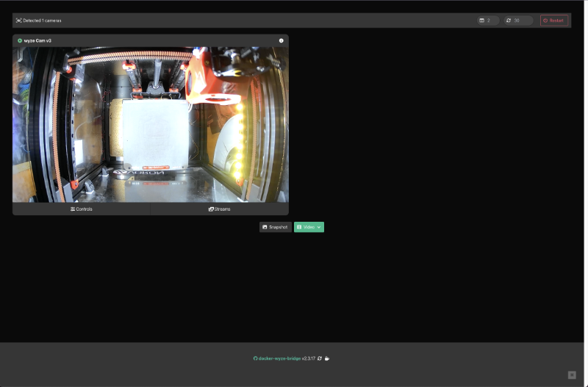588x387 pixels.
Task: Click the camera-detect icon beside 'Detected 1 cameras'
Action: [x=19, y=21]
